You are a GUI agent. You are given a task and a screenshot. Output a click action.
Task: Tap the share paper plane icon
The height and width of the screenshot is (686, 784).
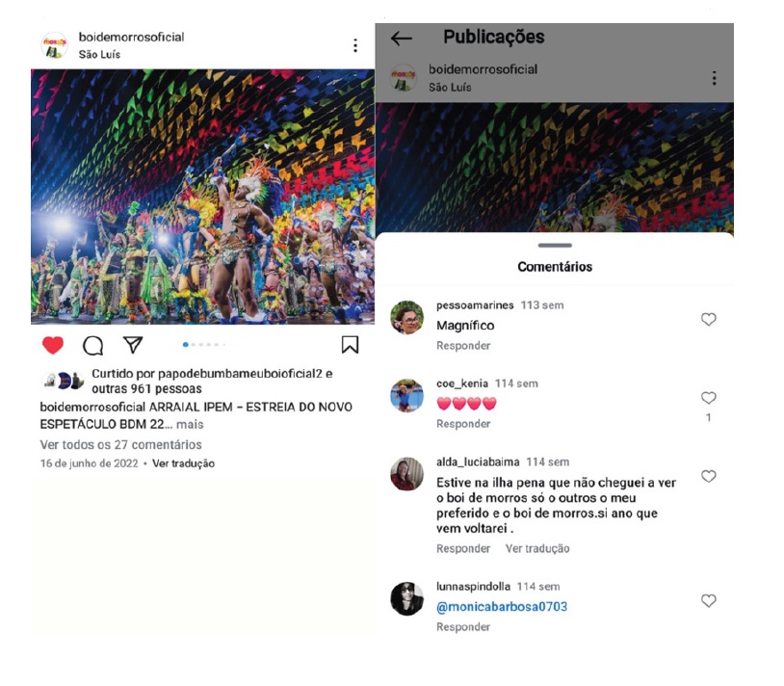133,345
